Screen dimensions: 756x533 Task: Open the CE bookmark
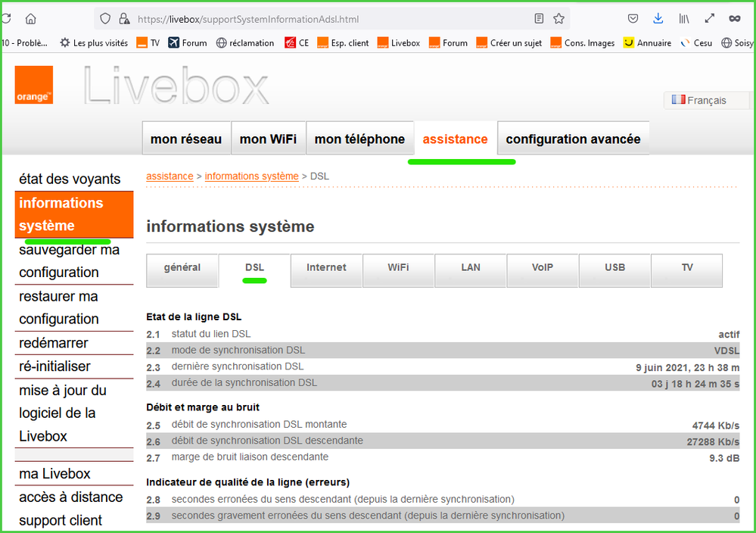pyautogui.click(x=297, y=43)
